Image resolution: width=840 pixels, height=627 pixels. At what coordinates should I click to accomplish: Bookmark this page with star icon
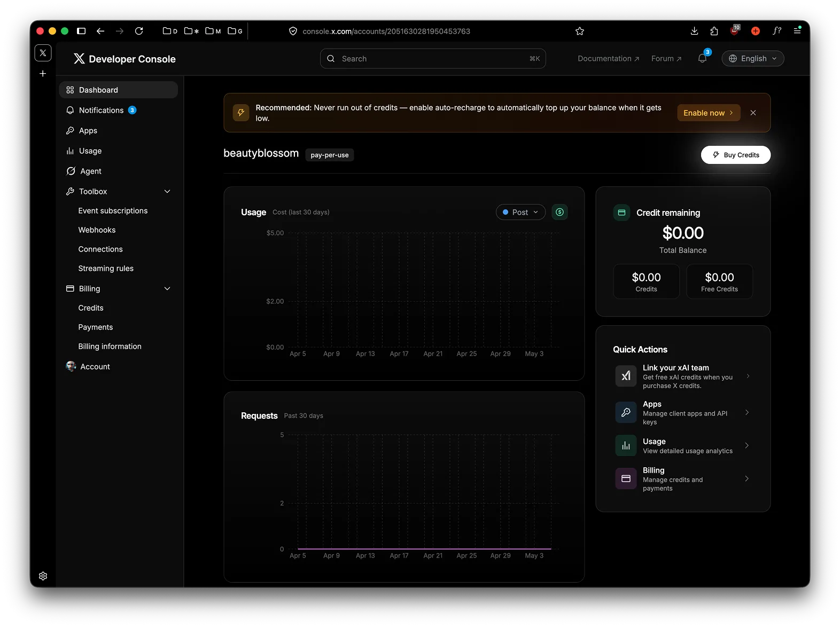coord(580,31)
